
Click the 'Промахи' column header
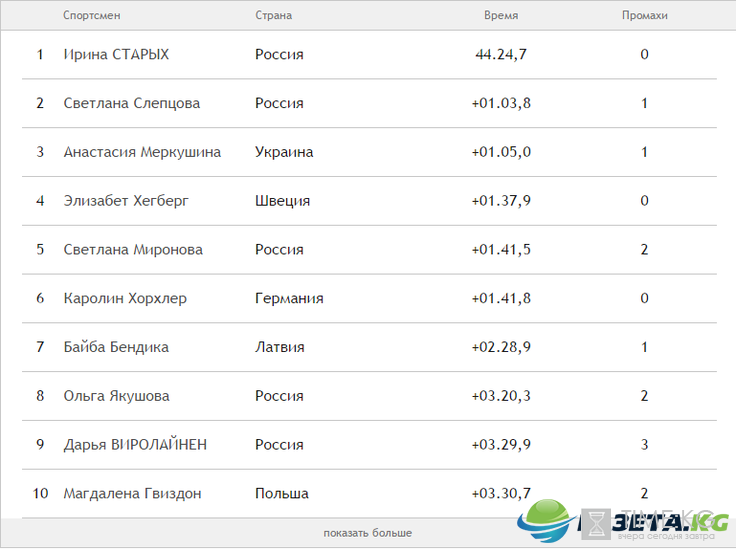tap(644, 15)
